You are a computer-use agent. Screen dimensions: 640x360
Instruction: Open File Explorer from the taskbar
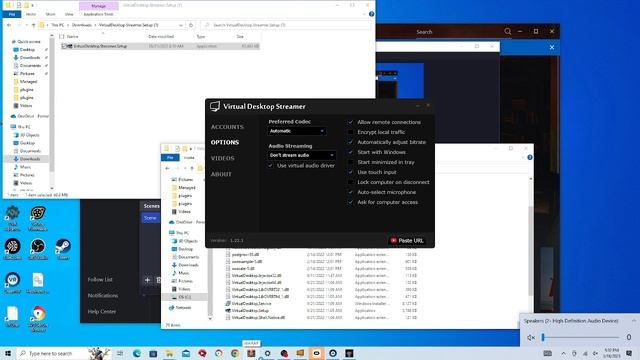(x=169, y=353)
